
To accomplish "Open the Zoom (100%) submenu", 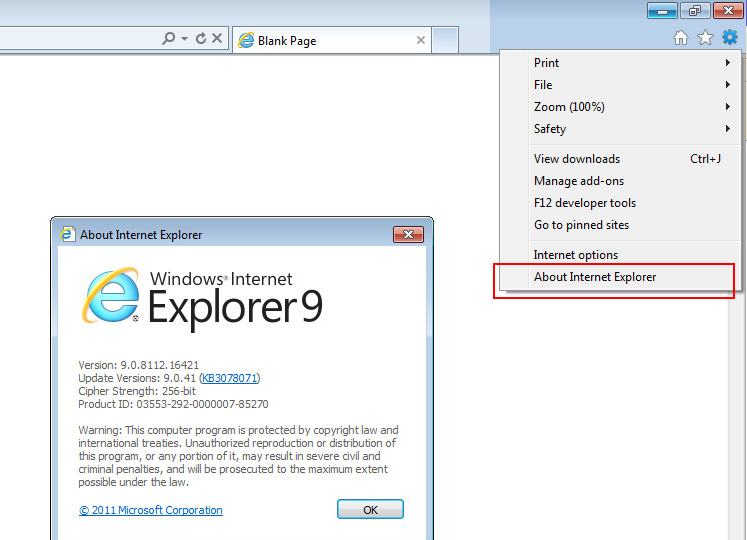I will (635, 107).
